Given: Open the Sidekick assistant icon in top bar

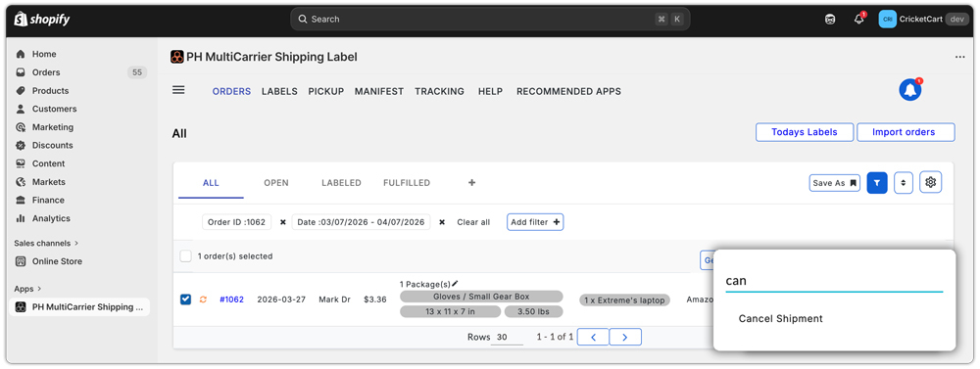Looking at the screenshot, I should [830, 20].
